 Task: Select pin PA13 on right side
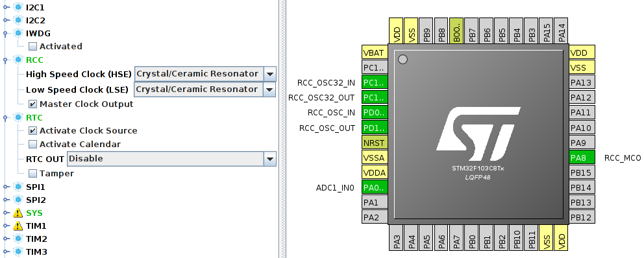(x=582, y=82)
